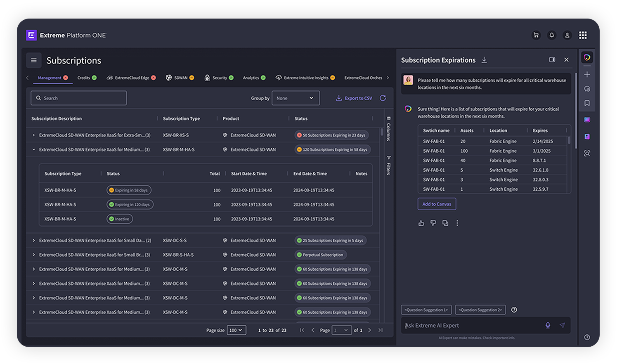This screenshot has height=364, width=617.
Task: Open the Page number dropdown
Action: [342, 330]
